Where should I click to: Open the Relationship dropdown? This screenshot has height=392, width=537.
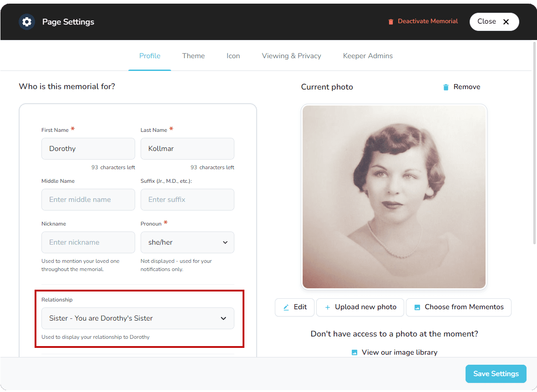click(137, 318)
